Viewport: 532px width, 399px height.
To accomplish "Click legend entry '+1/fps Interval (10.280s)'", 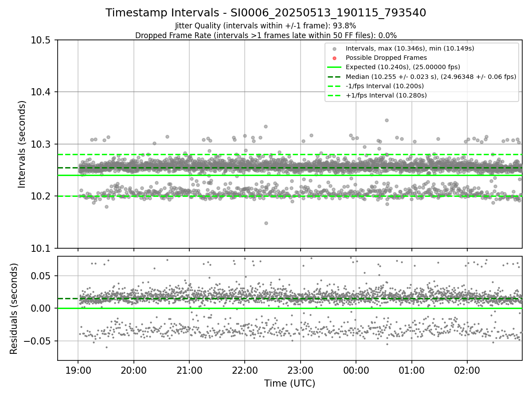I will 386,95.
